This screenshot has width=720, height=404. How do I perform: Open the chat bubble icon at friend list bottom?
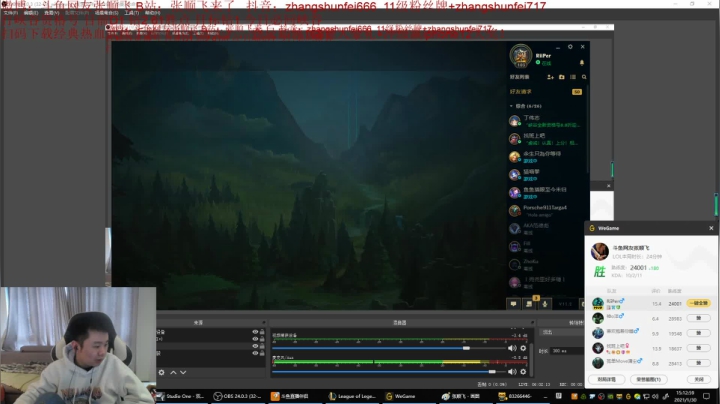point(513,303)
